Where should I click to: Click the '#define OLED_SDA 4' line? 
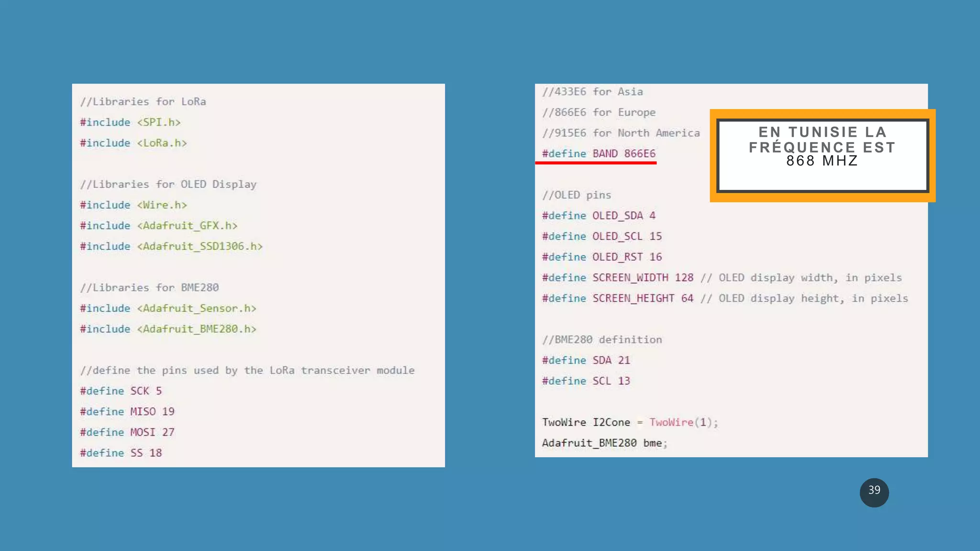598,216
